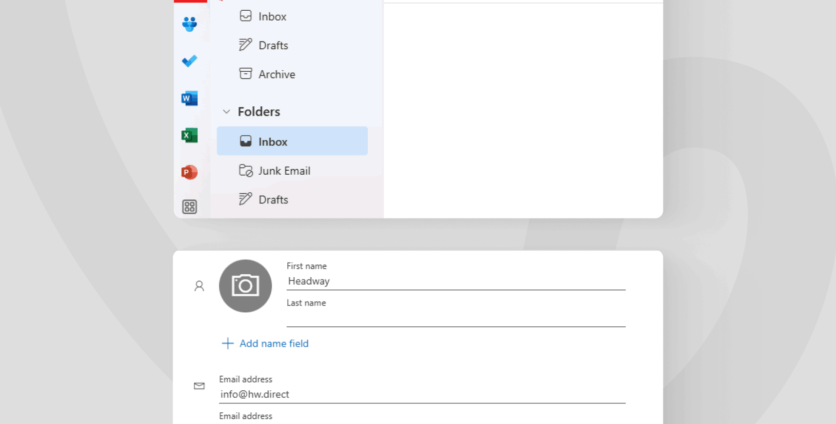The image size is (836, 424).
Task: Collapse the Folders section chevron
Action: pos(226,112)
